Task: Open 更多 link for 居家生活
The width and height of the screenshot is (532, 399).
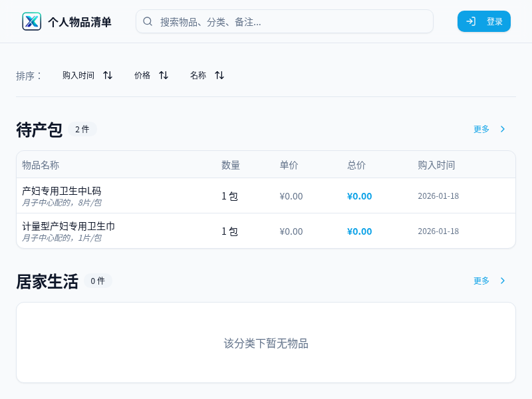Action: point(481,281)
